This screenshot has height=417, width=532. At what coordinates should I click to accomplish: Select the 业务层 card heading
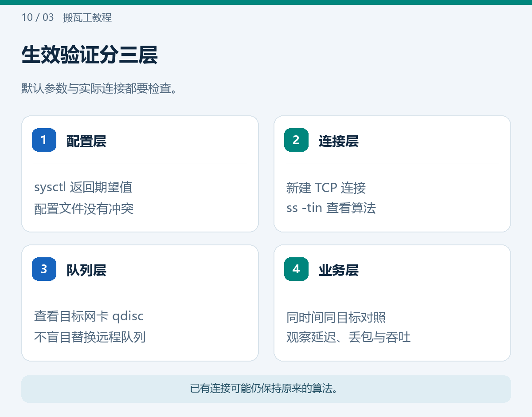[339, 270]
